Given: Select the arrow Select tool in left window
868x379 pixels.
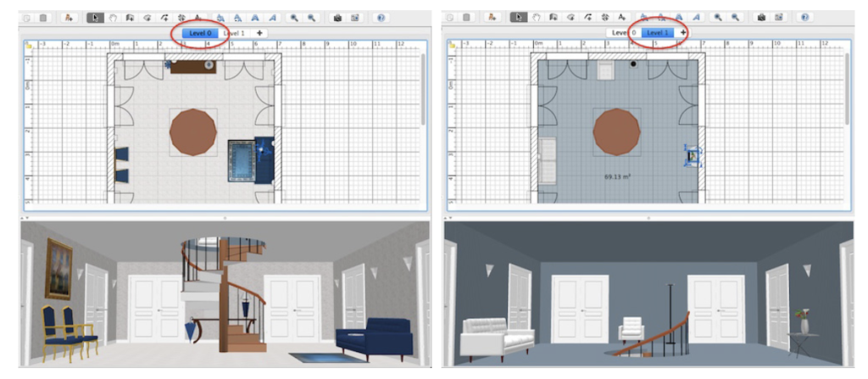Looking at the screenshot, I should click(95, 17).
